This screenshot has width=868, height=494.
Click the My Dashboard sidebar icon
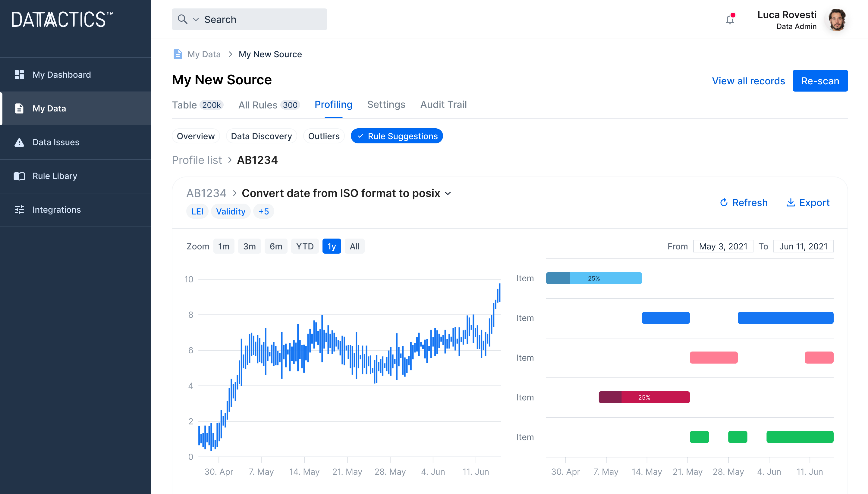pos(20,74)
